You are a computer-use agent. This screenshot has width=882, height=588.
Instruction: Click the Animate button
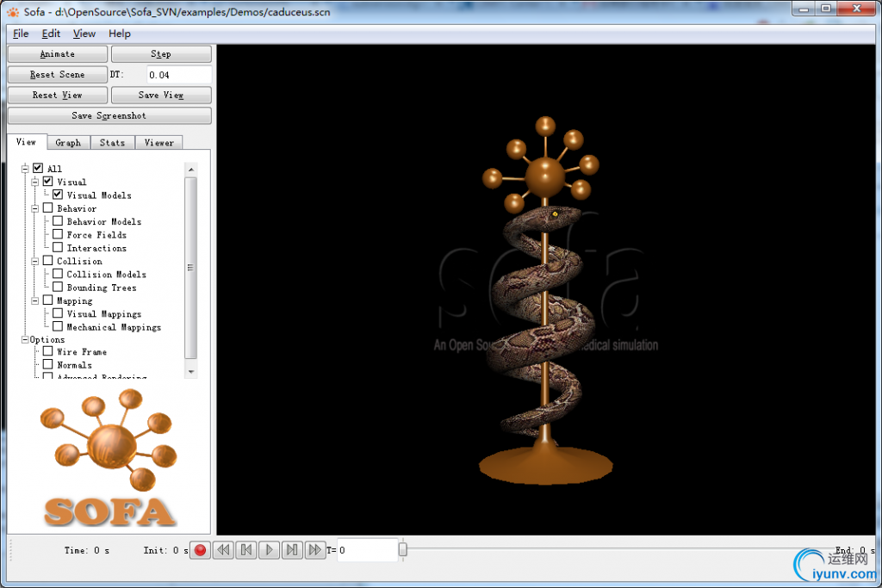pos(58,54)
